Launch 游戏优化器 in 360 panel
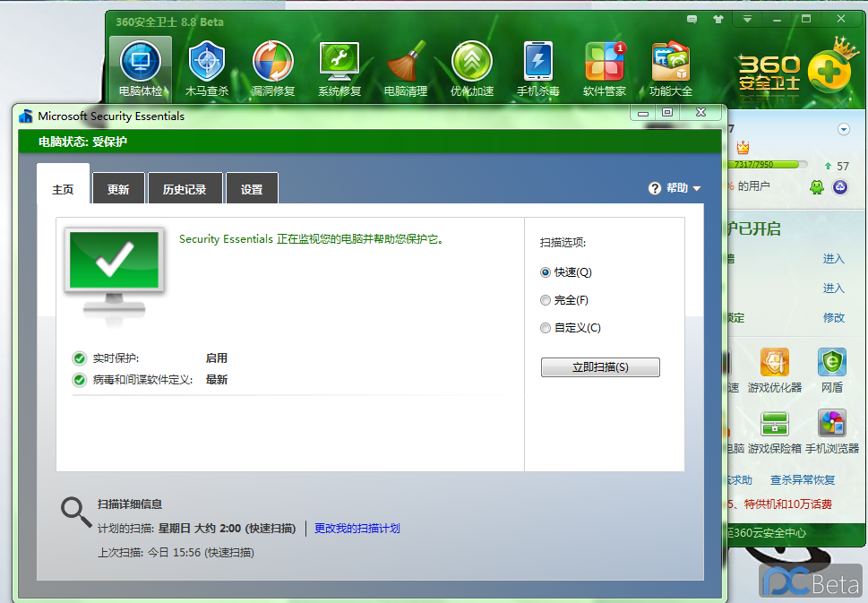The width and height of the screenshot is (868, 603). [775, 370]
